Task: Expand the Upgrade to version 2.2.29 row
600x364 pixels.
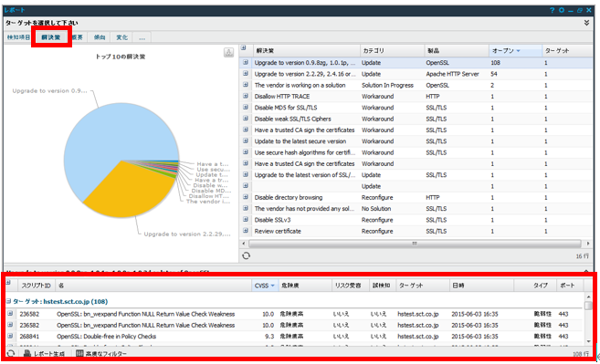Action: point(246,74)
